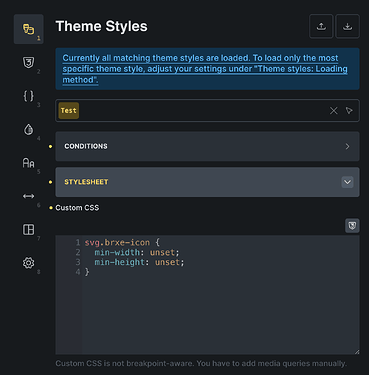Image resolution: width=369 pixels, height=375 pixels.
Task: Click the CSS shield icon above code editor
Action: point(352,226)
